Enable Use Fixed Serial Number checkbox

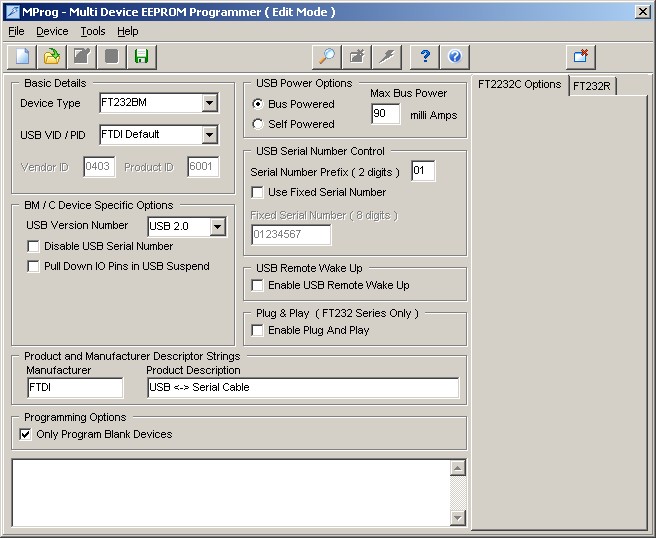point(258,192)
